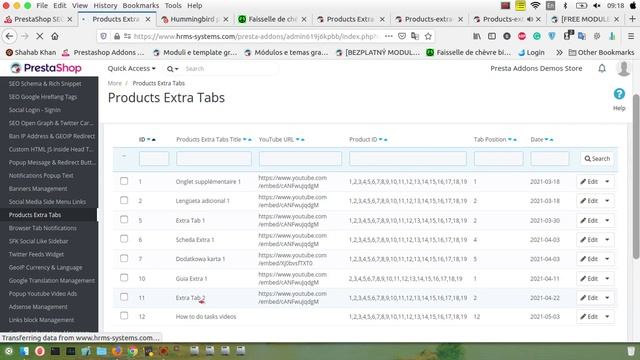
Task: Expand Edit options for How to do tasks videos
Action: pos(607,316)
